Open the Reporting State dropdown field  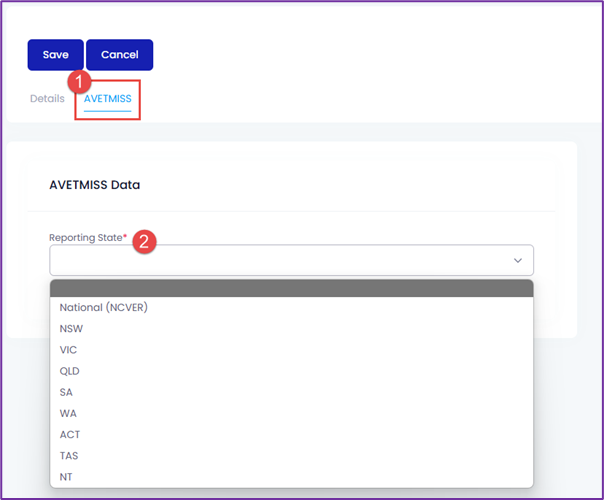tap(292, 260)
